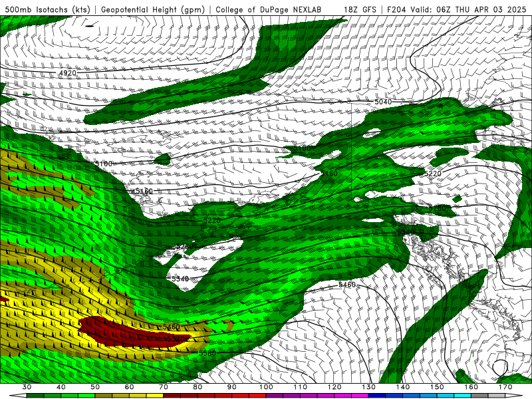Viewport: 532px width, 399px height.
Task: Click the legend value 40
Action: (x=61, y=387)
